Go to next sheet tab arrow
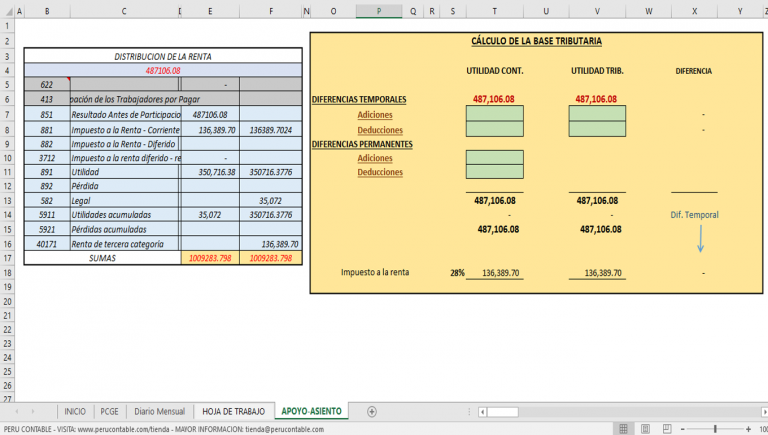 point(33,411)
